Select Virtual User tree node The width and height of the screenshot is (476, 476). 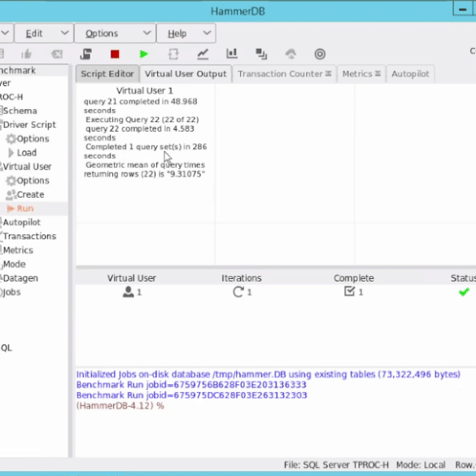click(28, 167)
